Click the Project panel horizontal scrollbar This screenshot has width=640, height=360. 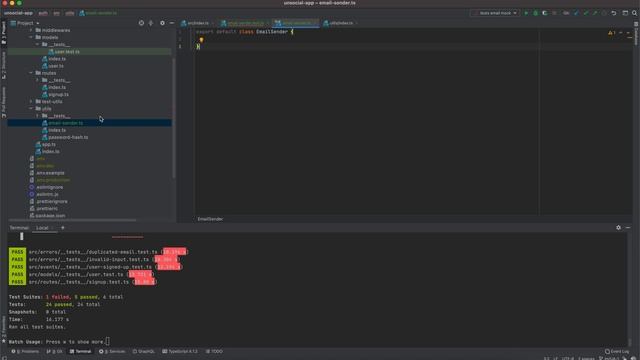[x=72, y=220]
